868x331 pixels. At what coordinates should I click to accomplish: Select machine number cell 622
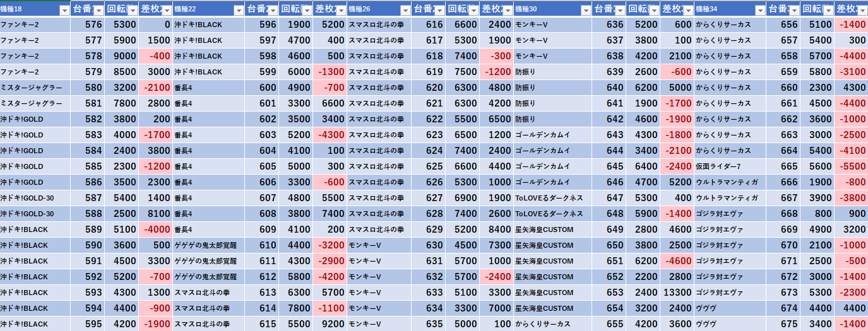(428, 119)
